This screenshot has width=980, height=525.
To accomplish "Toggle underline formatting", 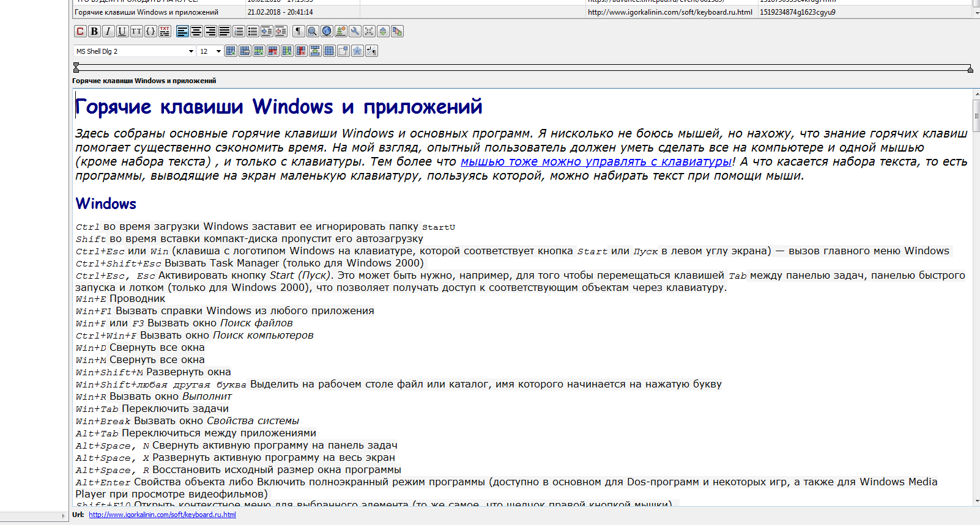I will [x=122, y=31].
